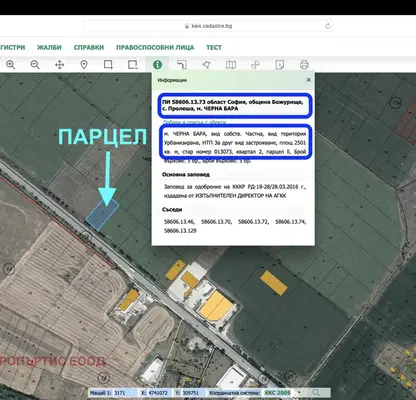
Task: Open the map layers tool
Action: [x=231, y=64]
